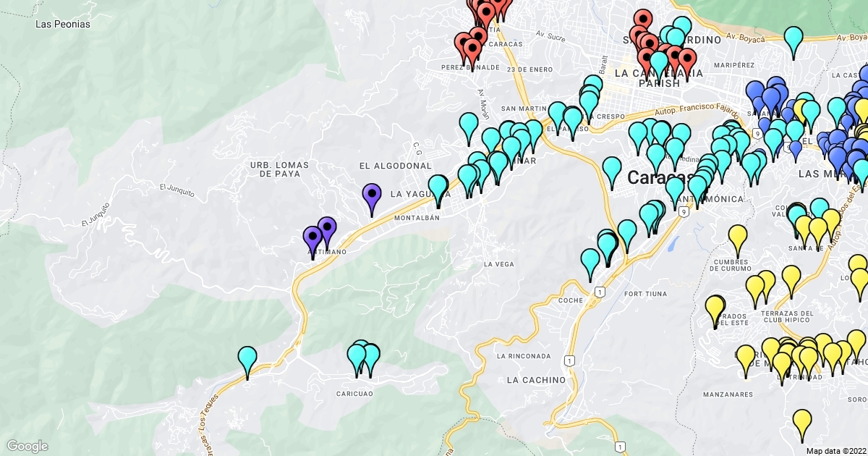The image size is (868, 456).
Task: Click the lowest yellow marker near Manzanares
Action: pyautogui.click(x=802, y=426)
